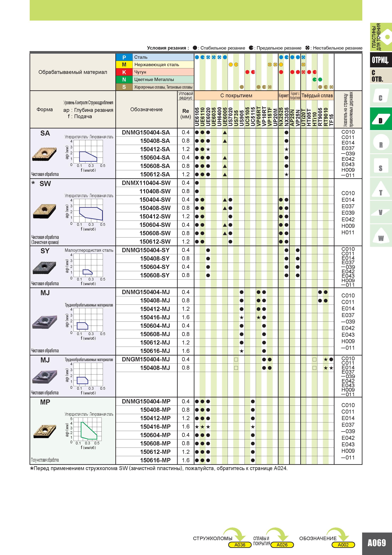The image size is (392, 555).
Task: Click the brown S heat-resistant alloys swatch
Action: pyautogui.click(x=124, y=87)
